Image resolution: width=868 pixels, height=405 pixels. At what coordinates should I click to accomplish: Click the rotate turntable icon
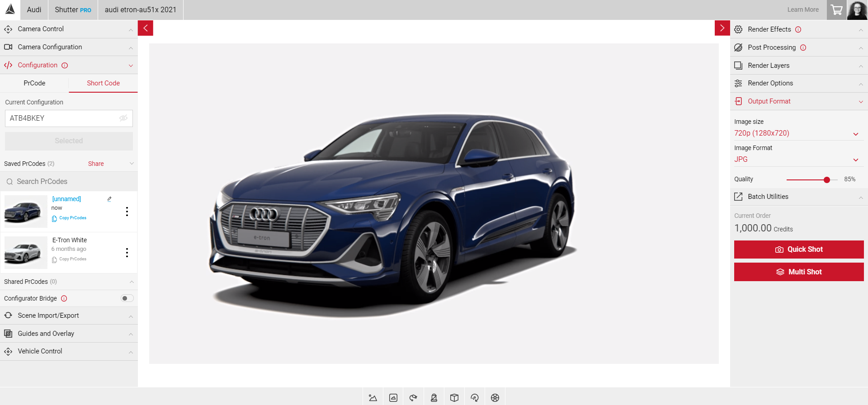click(475, 398)
